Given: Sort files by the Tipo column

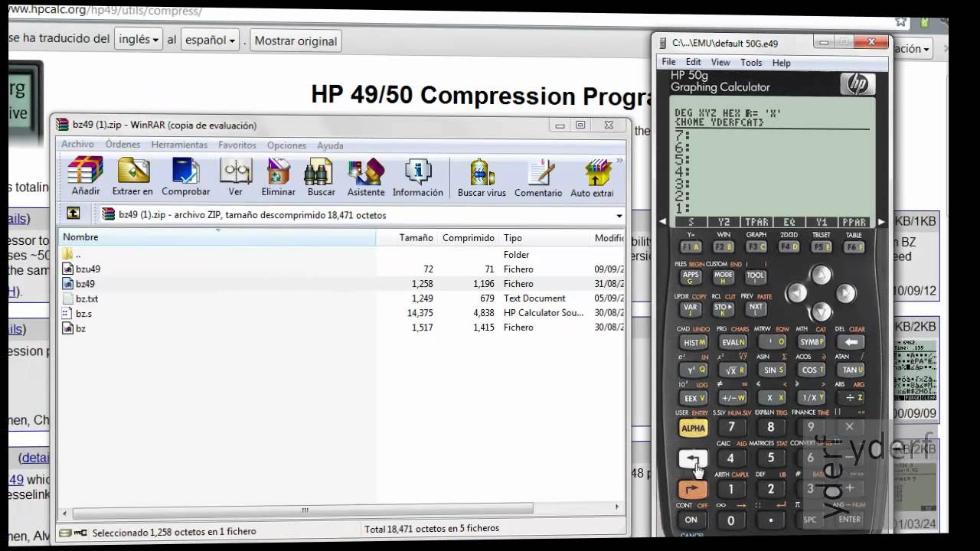Looking at the screenshot, I should (x=544, y=238).
